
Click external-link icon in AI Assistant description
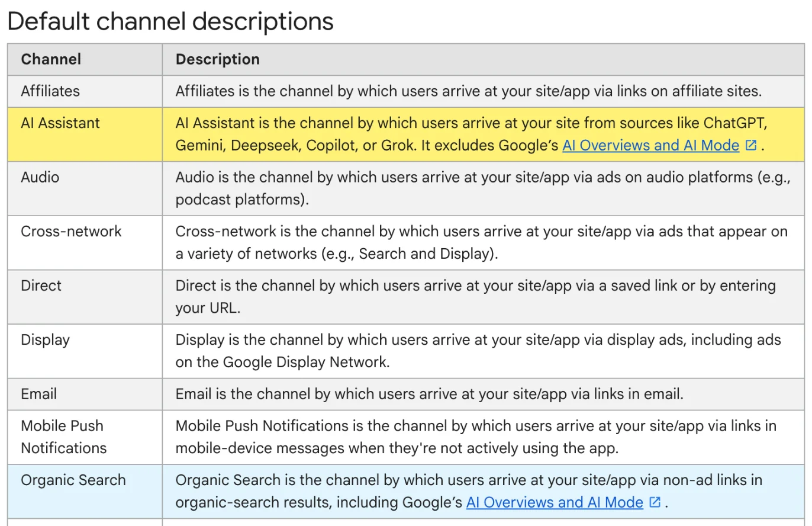(751, 145)
